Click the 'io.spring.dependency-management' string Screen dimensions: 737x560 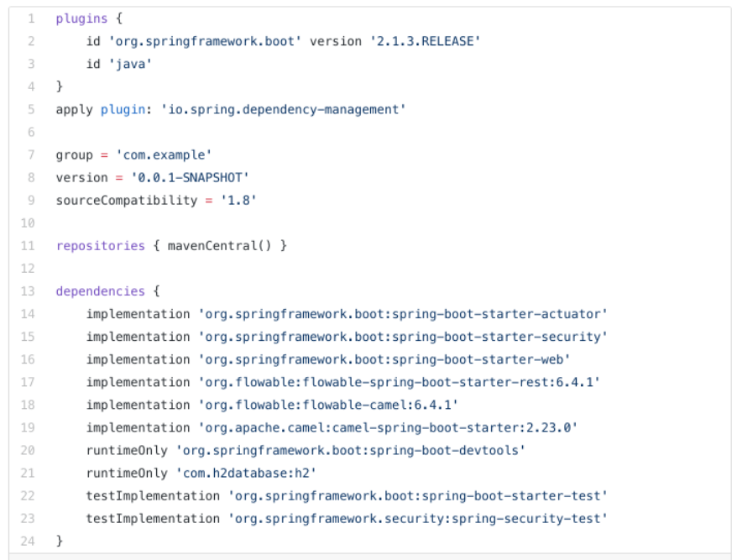coord(284,109)
